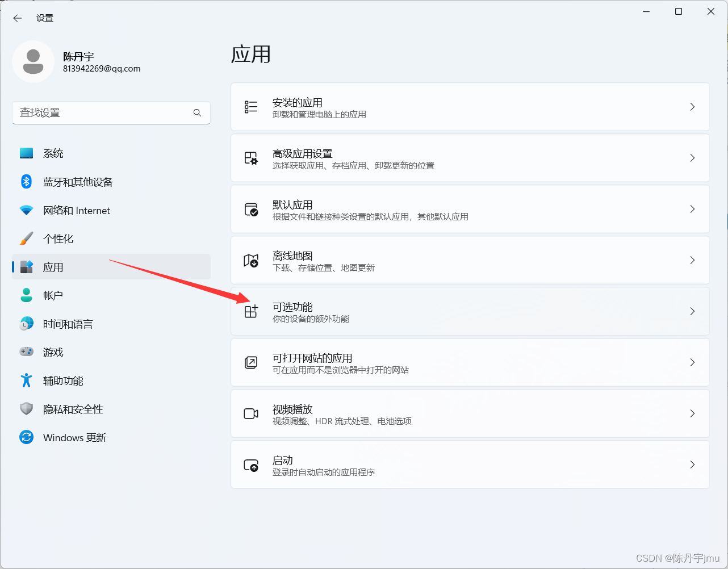728x569 pixels.
Task: Minimize the Settings window
Action: tap(646, 11)
